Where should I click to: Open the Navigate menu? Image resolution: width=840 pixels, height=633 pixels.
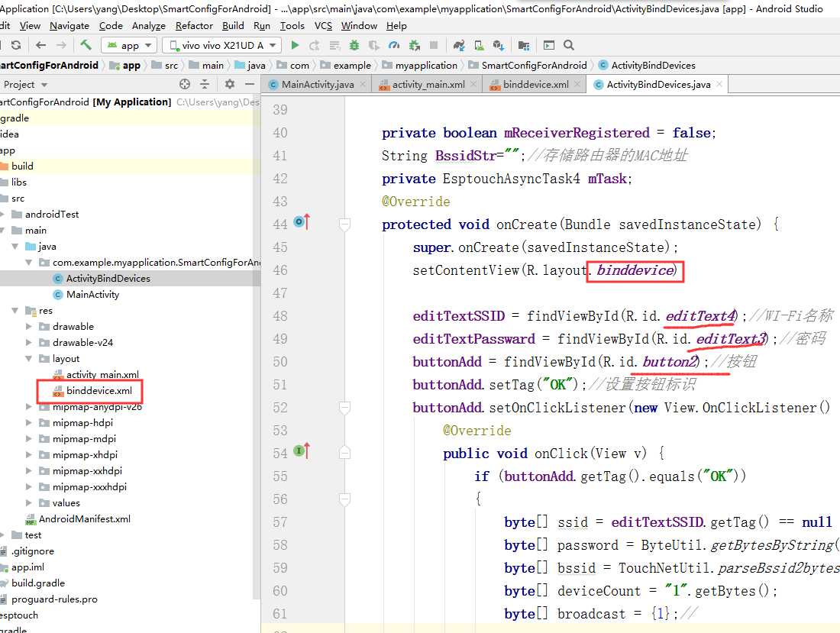[x=69, y=26]
